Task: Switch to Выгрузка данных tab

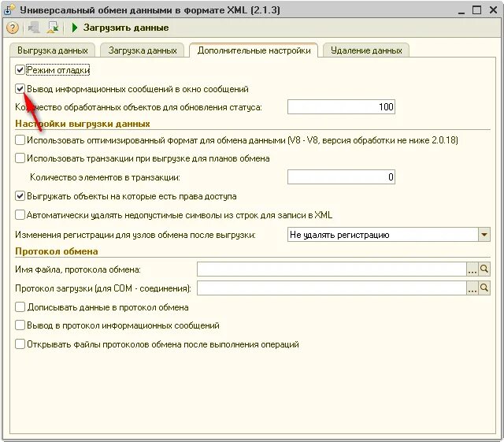Action: (x=53, y=50)
